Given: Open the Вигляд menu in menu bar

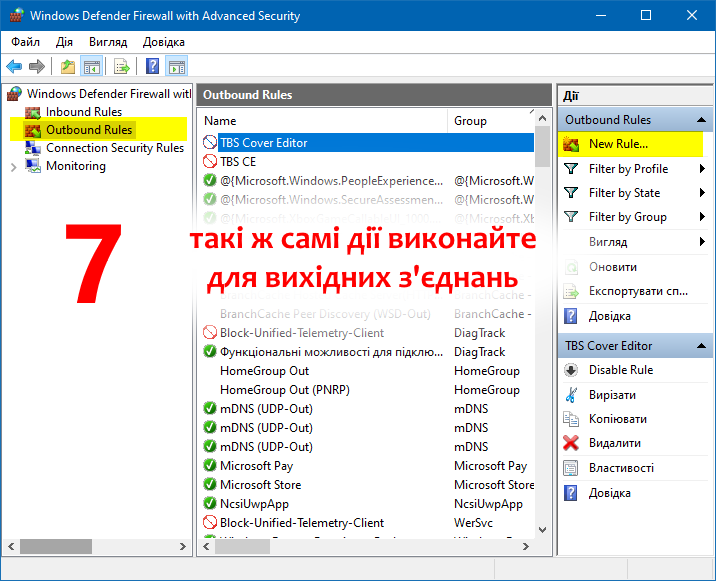Looking at the screenshot, I should click(x=108, y=42).
